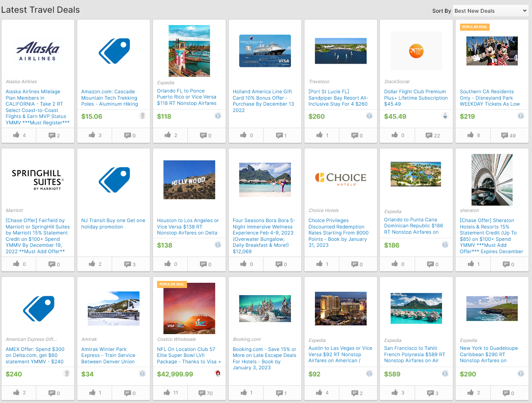
Task: Click the Super Bowl football deal image
Action: 189,308
